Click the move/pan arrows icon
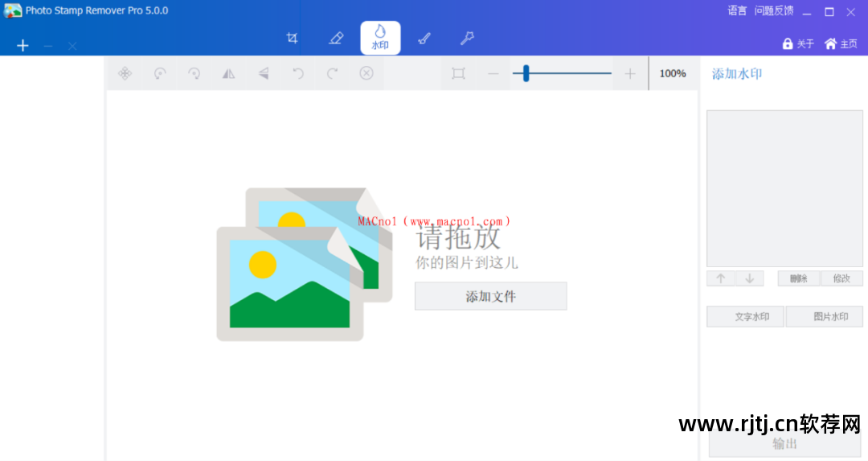 pos(125,73)
